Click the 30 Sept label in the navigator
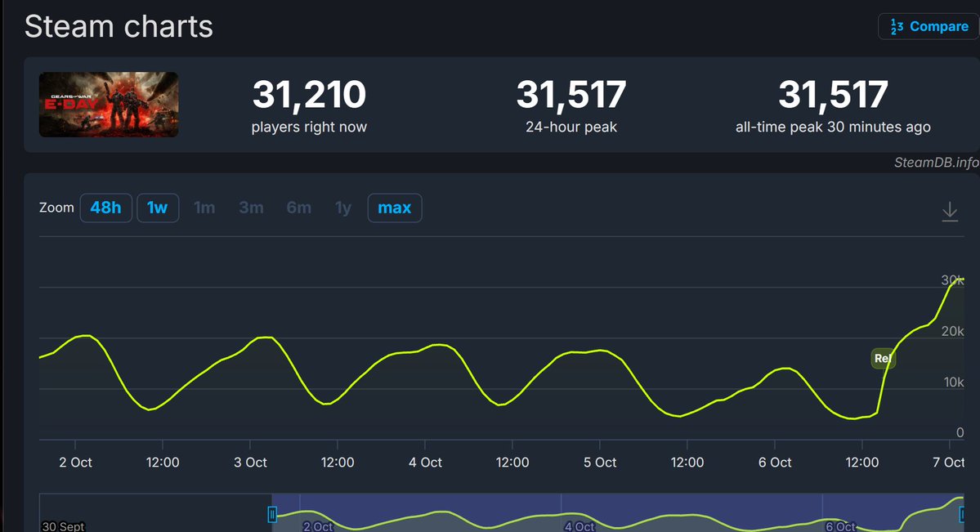Viewport: 980px width, 532px height. pyautogui.click(x=63, y=526)
